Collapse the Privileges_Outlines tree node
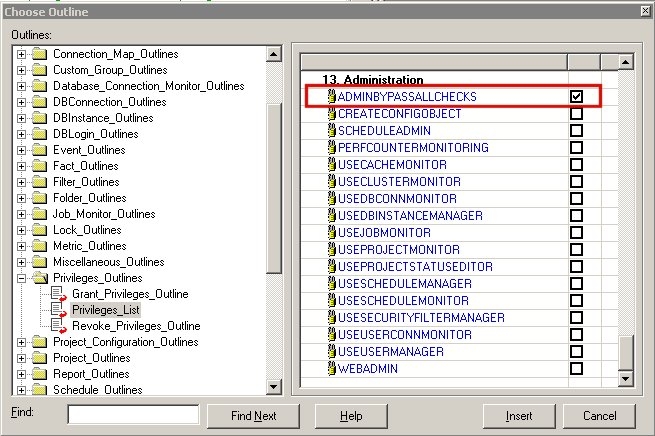Image resolution: width=655 pixels, height=436 pixels. [21, 278]
